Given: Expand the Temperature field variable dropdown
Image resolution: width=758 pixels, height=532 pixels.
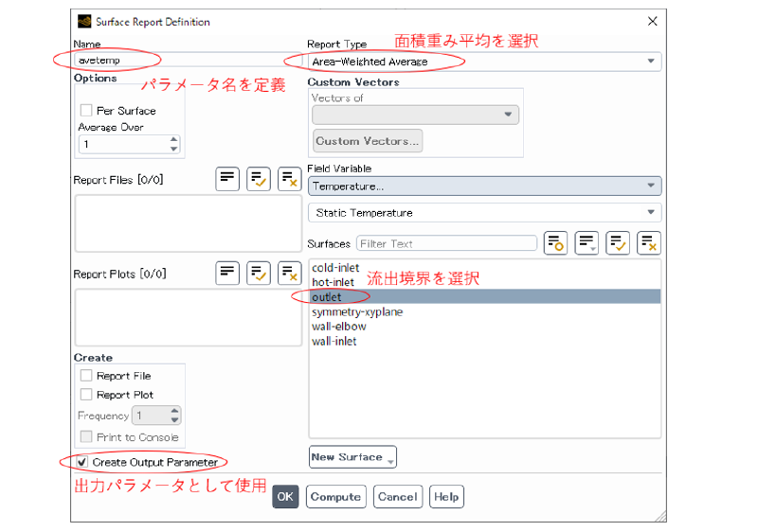Looking at the screenshot, I should click(484, 186).
